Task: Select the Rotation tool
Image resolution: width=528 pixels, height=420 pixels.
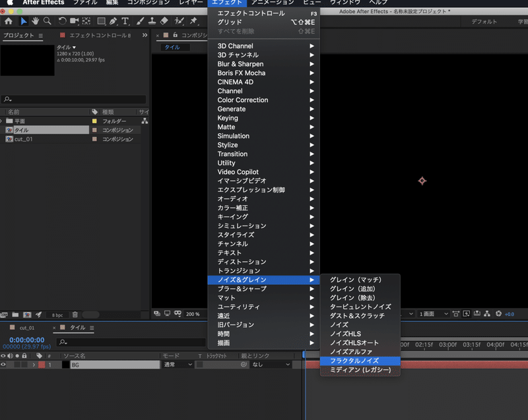Action: click(62, 21)
